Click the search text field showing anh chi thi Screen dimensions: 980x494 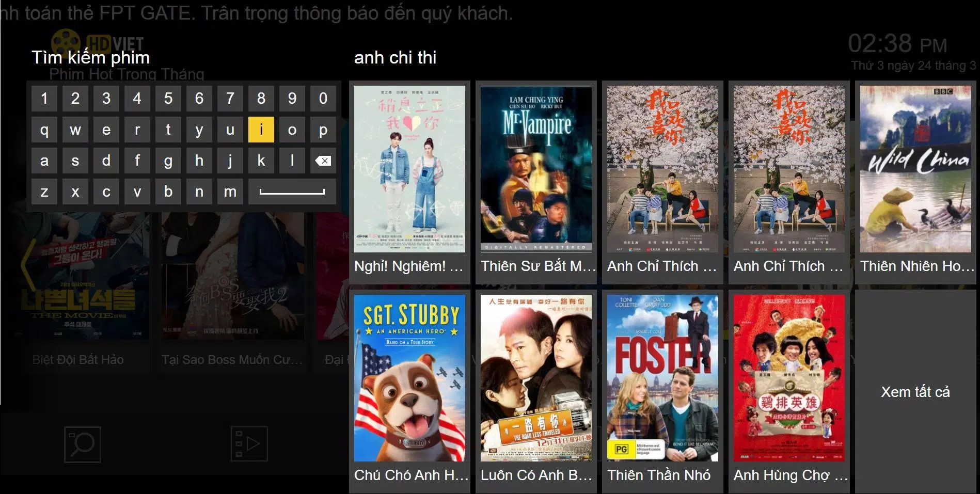[395, 57]
